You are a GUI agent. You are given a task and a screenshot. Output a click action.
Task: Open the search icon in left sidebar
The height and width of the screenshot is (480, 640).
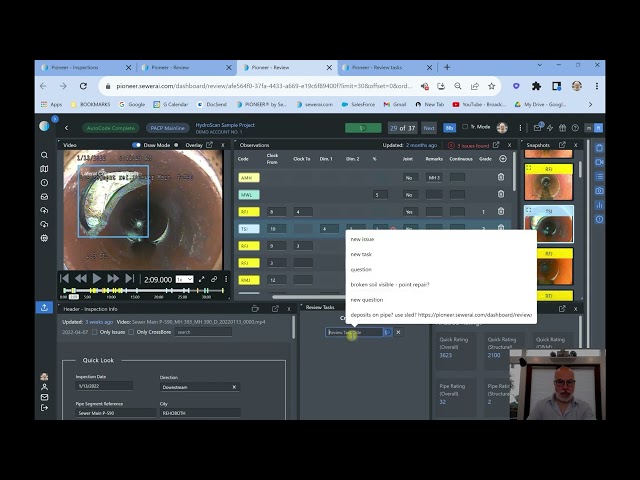coord(44,155)
